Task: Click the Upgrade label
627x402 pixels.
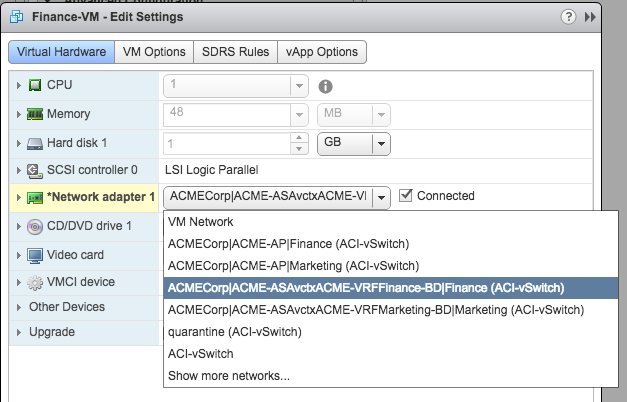Action: point(52,332)
